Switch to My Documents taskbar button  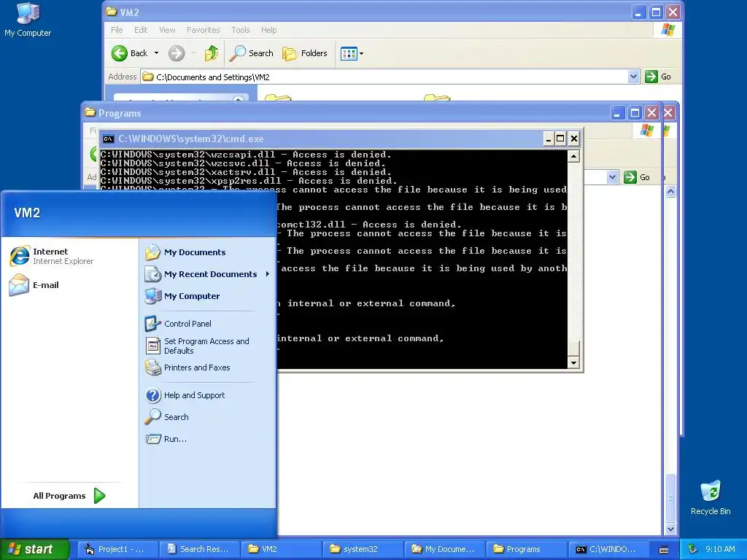(x=445, y=549)
